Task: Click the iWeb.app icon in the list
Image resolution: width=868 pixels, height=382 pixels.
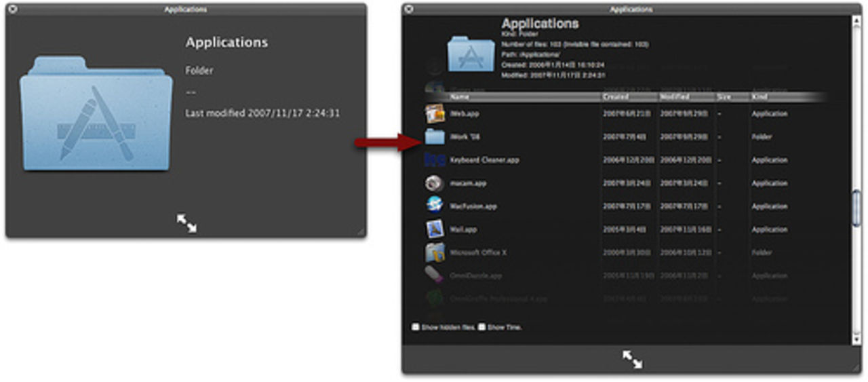Action: 434,113
